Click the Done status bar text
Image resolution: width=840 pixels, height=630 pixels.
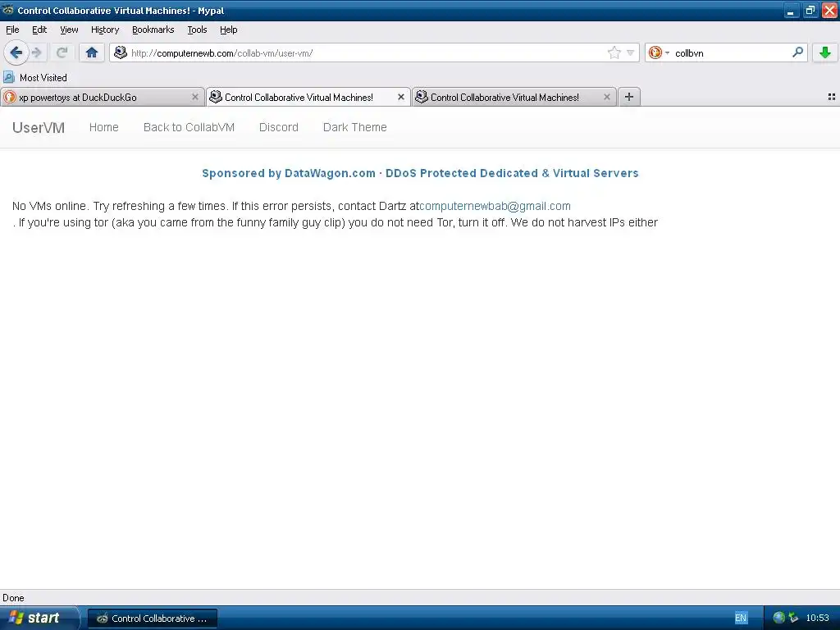pyautogui.click(x=13, y=598)
